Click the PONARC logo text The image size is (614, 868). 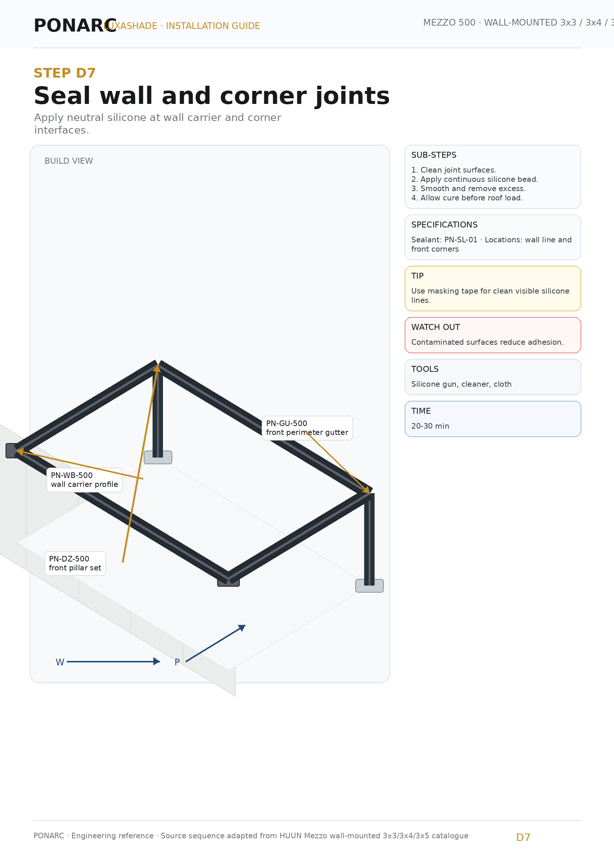pyautogui.click(x=75, y=26)
